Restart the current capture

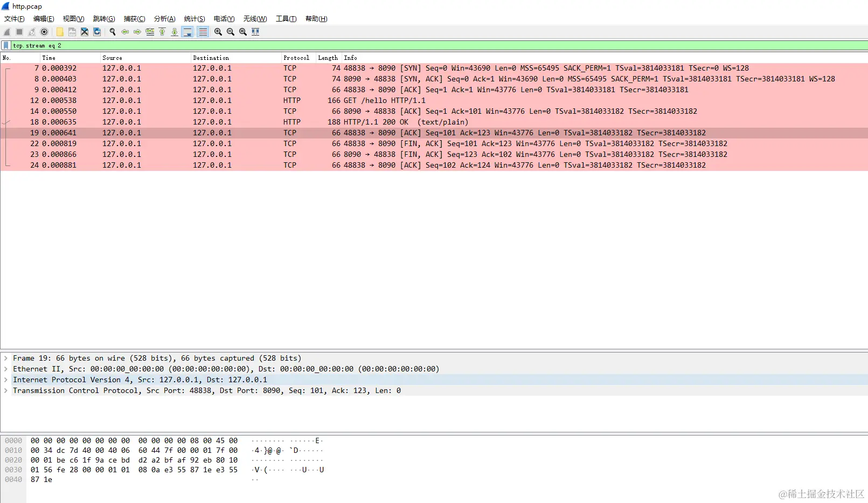[x=32, y=32]
